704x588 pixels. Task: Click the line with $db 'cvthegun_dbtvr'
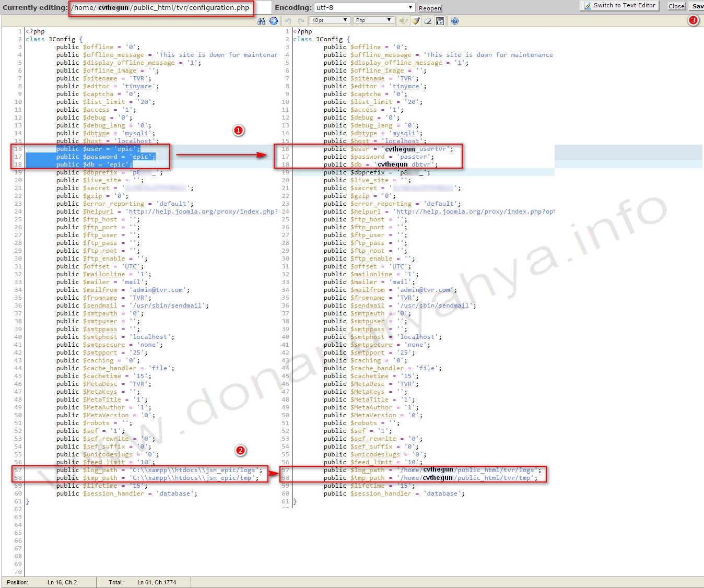381,164
